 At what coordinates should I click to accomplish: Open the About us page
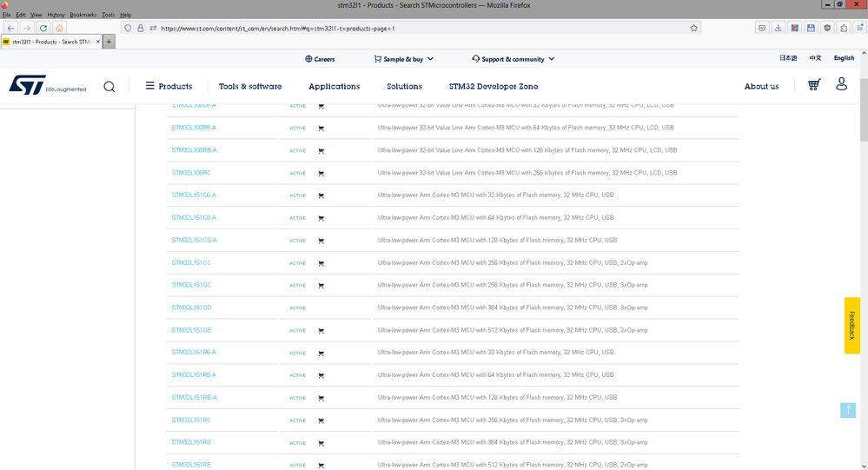[761, 86]
